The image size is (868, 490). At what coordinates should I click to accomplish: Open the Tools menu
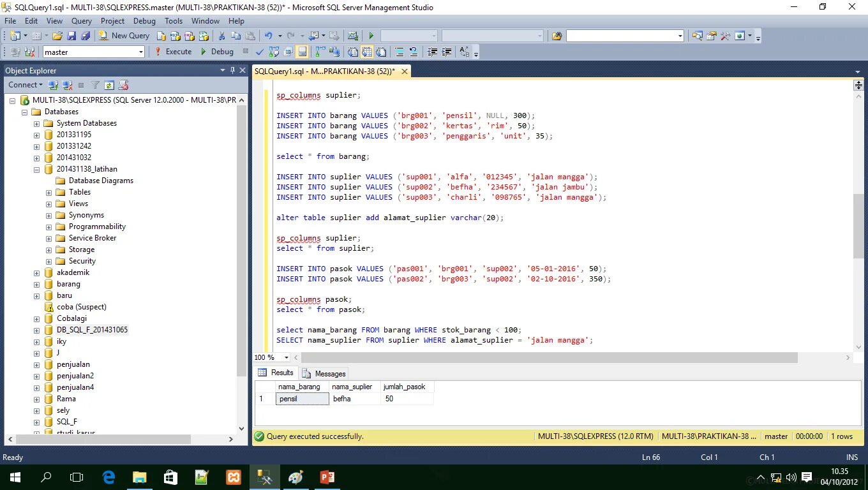(174, 20)
